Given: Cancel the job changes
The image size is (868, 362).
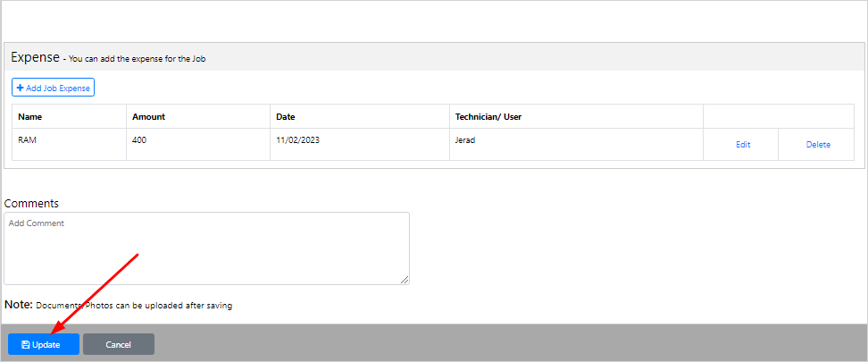Looking at the screenshot, I should [119, 344].
